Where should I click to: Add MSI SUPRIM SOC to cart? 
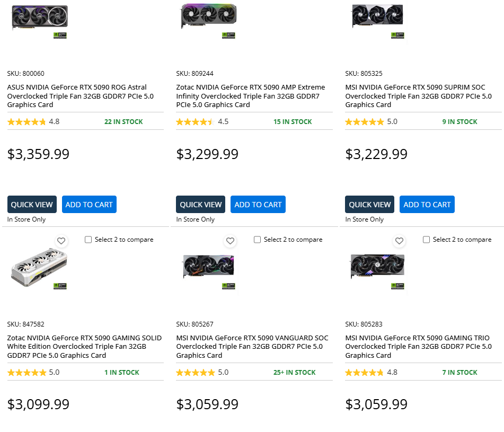coord(427,205)
